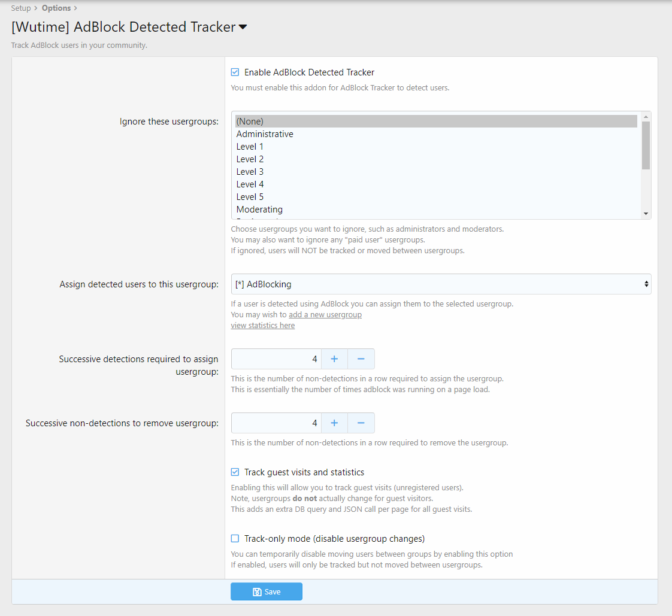
Task: Choose the (None) usergroup option
Action: (x=250, y=122)
